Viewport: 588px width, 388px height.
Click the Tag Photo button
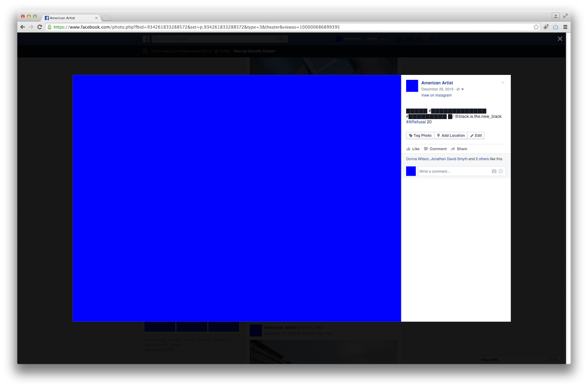point(420,135)
